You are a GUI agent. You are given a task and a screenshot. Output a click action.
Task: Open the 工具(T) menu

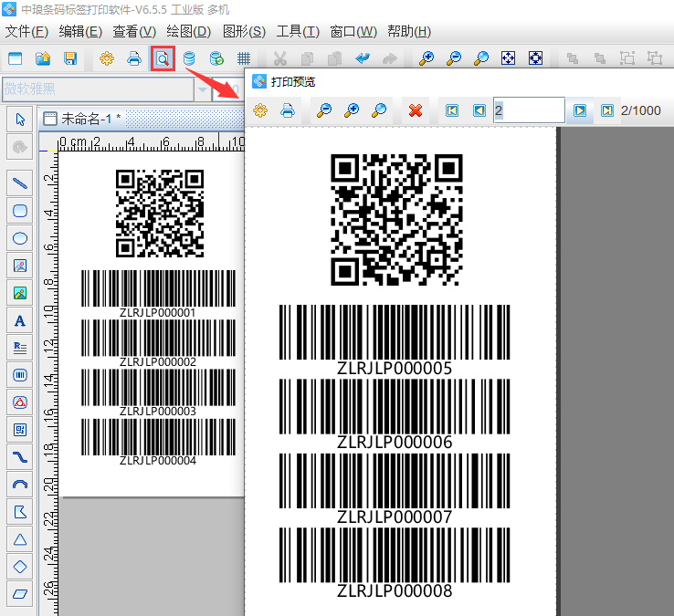pyautogui.click(x=298, y=31)
